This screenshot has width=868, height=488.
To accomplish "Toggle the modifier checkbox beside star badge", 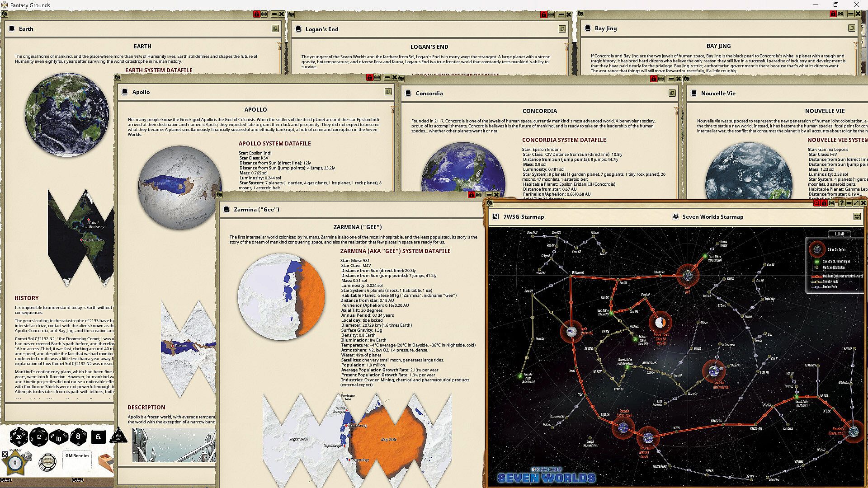I will [5, 454].
